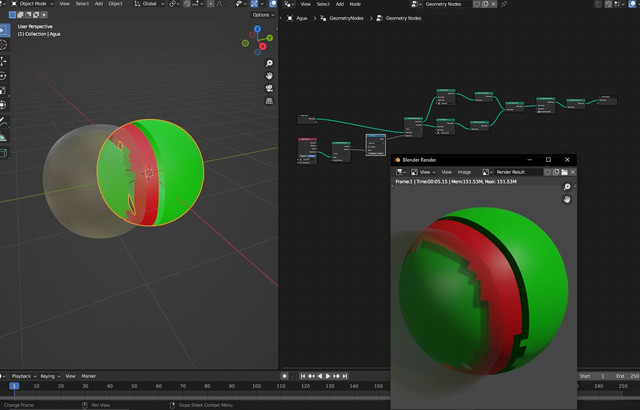Viewport: 640px width, 410px height.
Task: Select the Transform tool in viewport toolbar
Action: [4, 105]
